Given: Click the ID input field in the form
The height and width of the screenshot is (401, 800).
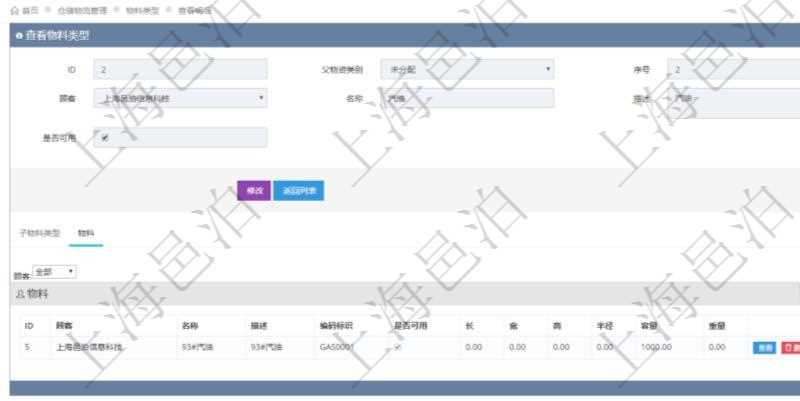Looking at the screenshot, I should (180, 70).
